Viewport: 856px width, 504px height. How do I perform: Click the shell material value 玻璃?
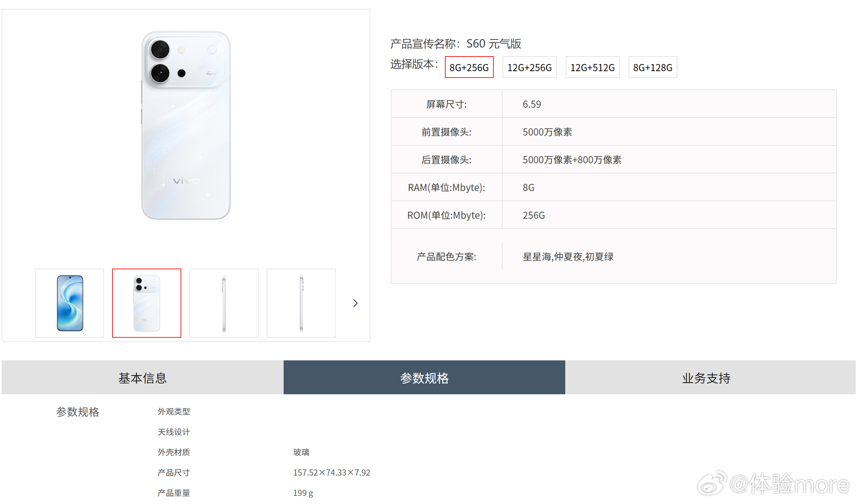301,453
